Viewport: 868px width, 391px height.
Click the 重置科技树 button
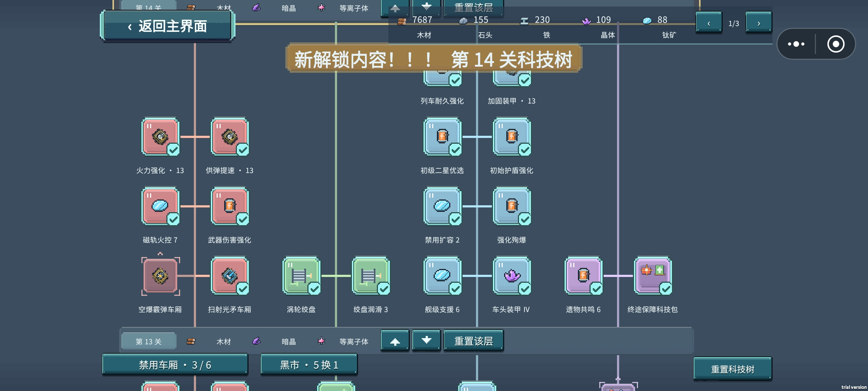coord(732,369)
